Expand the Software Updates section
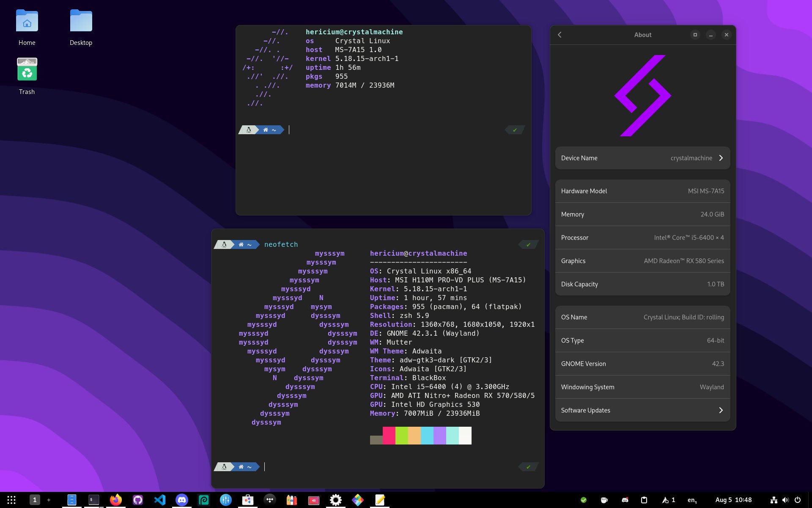The image size is (812, 508). tap(720, 410)
